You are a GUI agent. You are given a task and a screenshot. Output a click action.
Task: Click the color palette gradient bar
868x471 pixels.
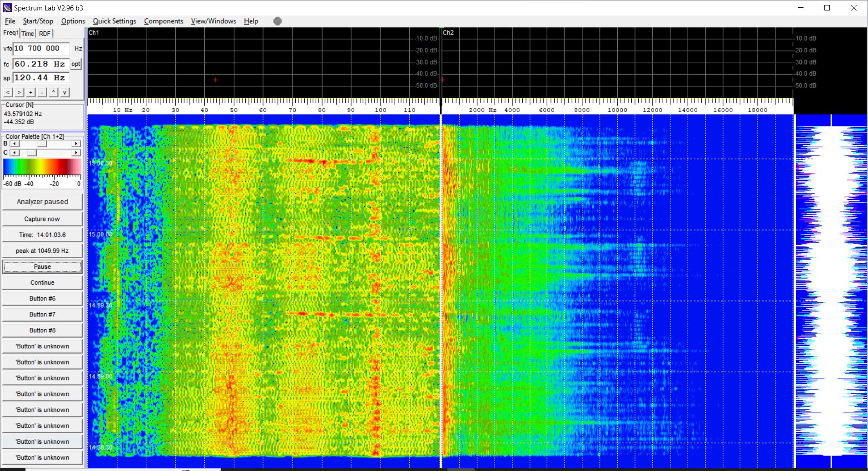coord(42,167)
